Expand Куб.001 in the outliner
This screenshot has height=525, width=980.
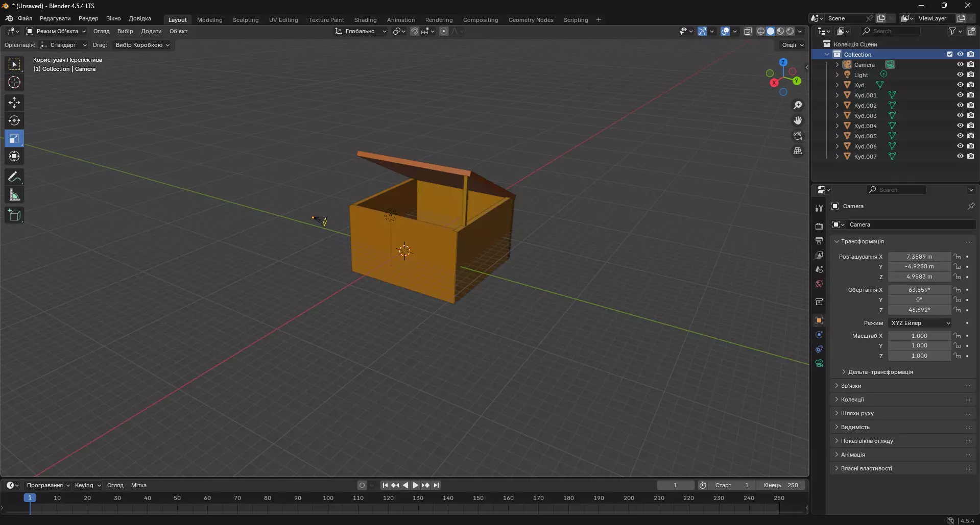837,95
